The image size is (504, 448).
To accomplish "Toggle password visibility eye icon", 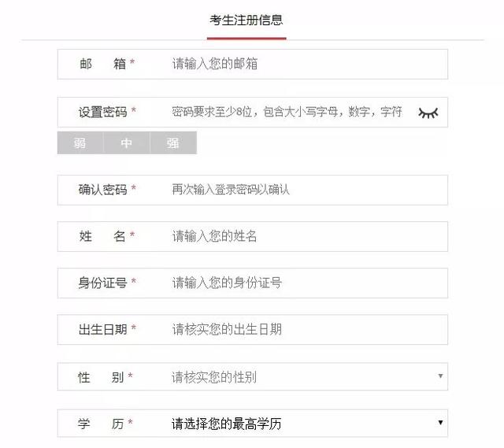I will (428, 113).
